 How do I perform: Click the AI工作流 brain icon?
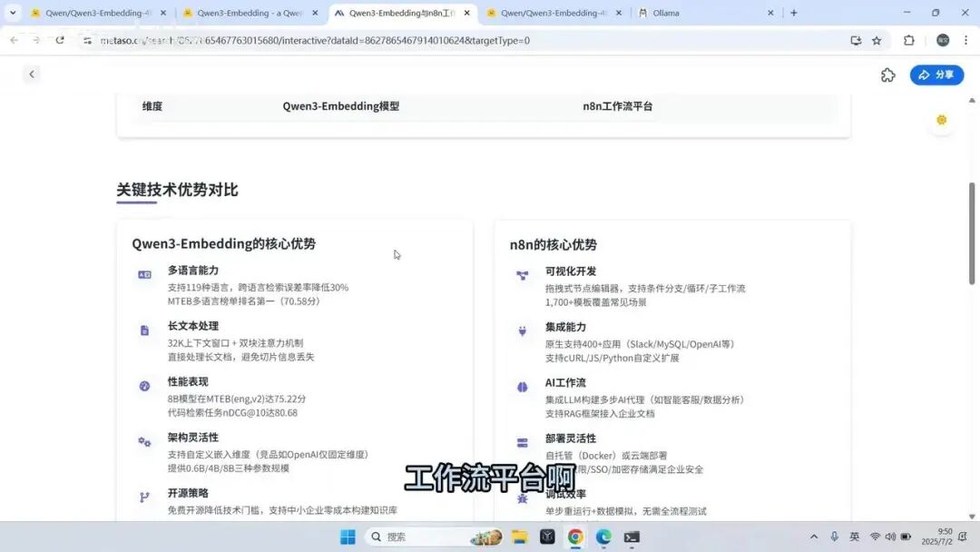pyautogui.click(x=523, y=387)
